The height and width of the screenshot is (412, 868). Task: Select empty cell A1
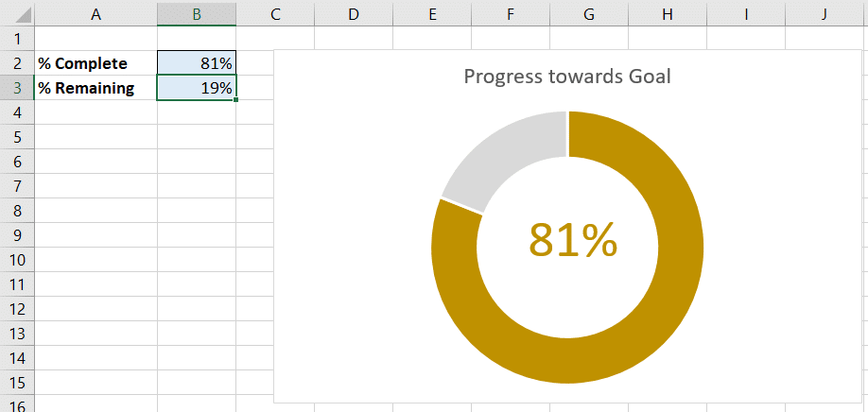point(95,39)
